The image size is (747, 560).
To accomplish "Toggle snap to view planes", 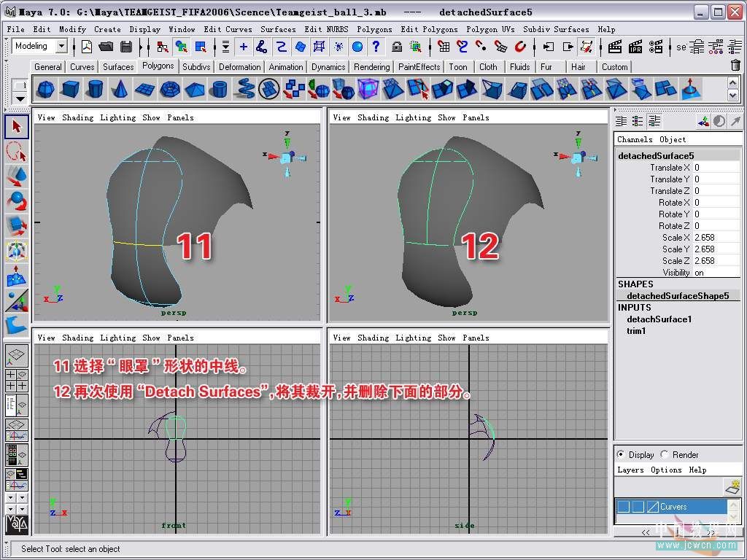I will point(500,47).
